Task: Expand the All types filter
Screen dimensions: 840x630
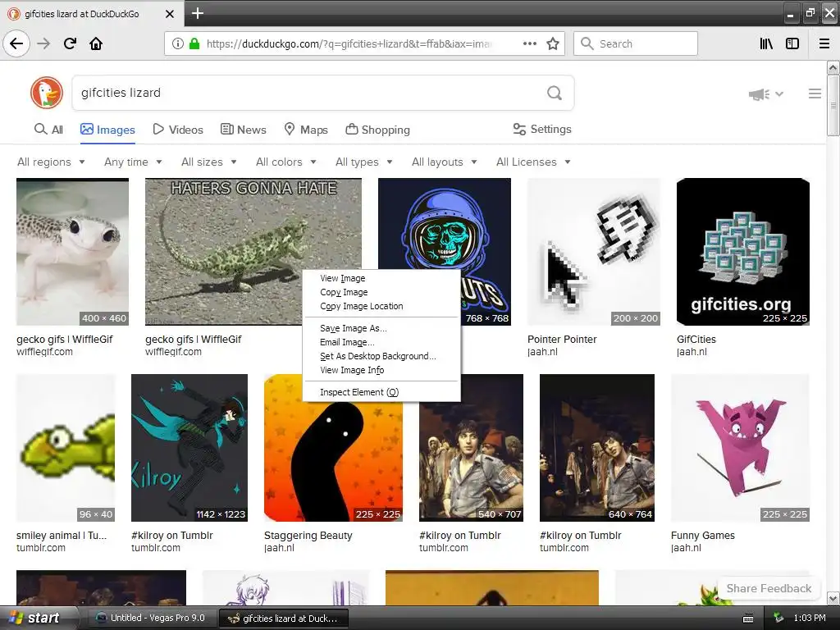Action: 364,162
